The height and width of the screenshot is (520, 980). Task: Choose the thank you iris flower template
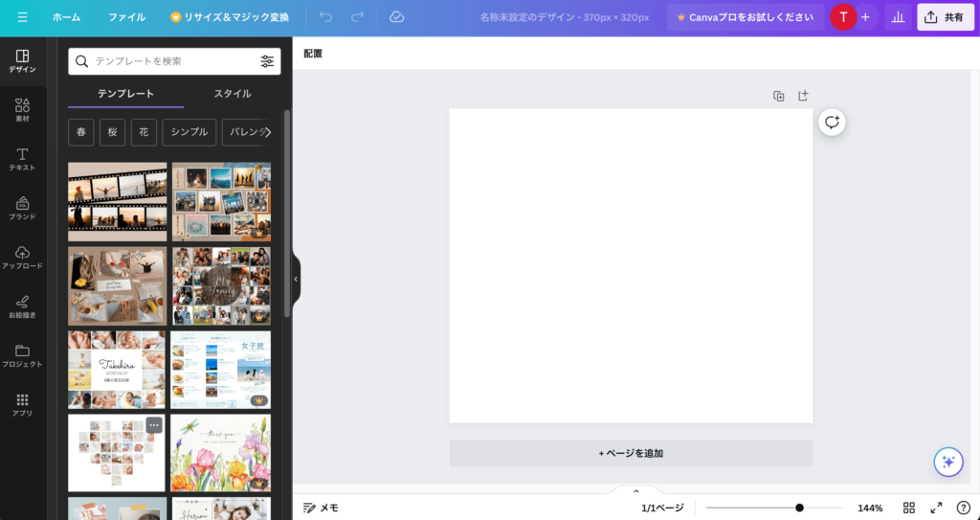click(221, 453)
